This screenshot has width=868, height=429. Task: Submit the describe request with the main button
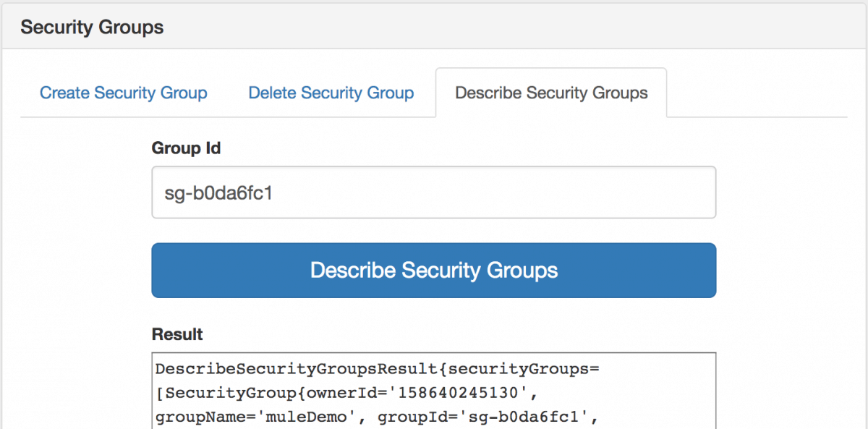[433, 270]
